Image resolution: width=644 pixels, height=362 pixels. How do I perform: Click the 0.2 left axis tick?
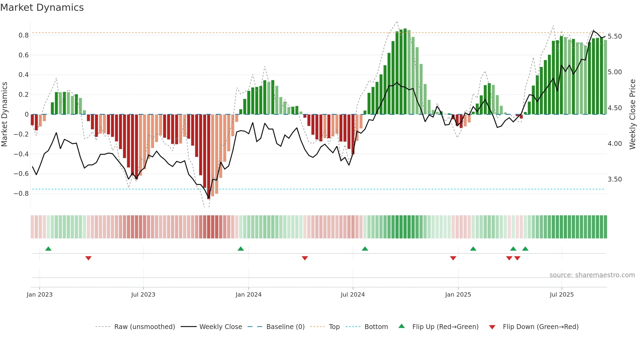coord(24,94)
